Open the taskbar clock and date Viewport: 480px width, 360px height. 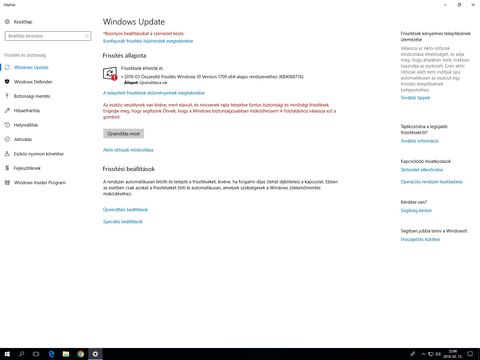(453, 354)
